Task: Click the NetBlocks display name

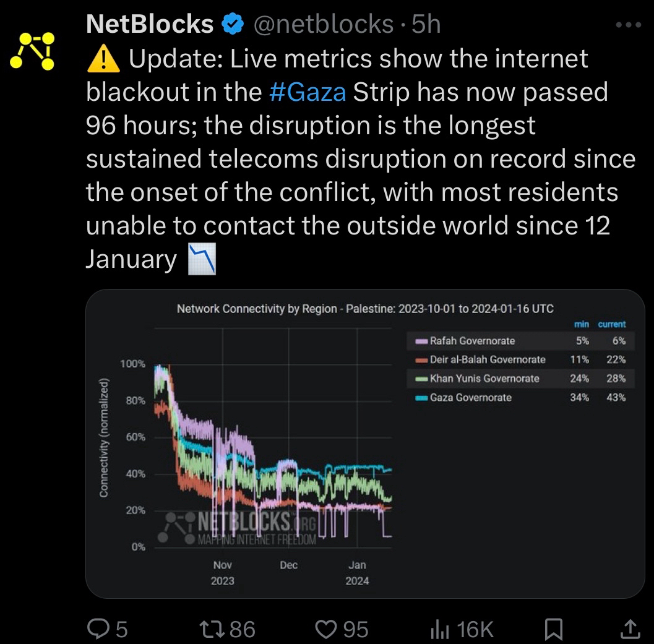Action: coord(150,25)
